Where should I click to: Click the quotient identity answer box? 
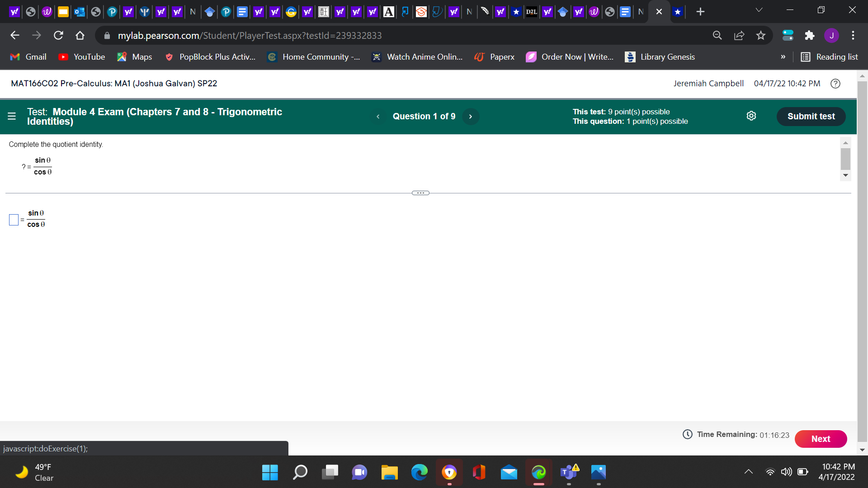pyautogui.click(x=14, y=220)
